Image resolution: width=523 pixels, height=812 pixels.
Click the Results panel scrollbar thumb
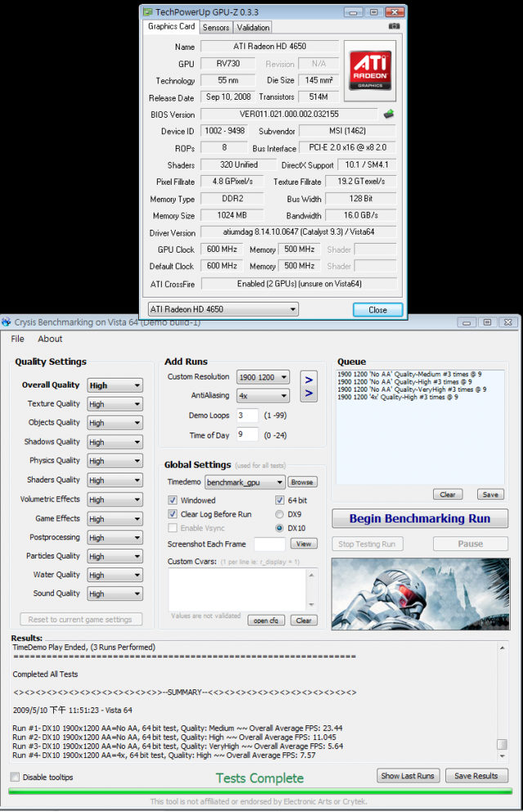502,744
